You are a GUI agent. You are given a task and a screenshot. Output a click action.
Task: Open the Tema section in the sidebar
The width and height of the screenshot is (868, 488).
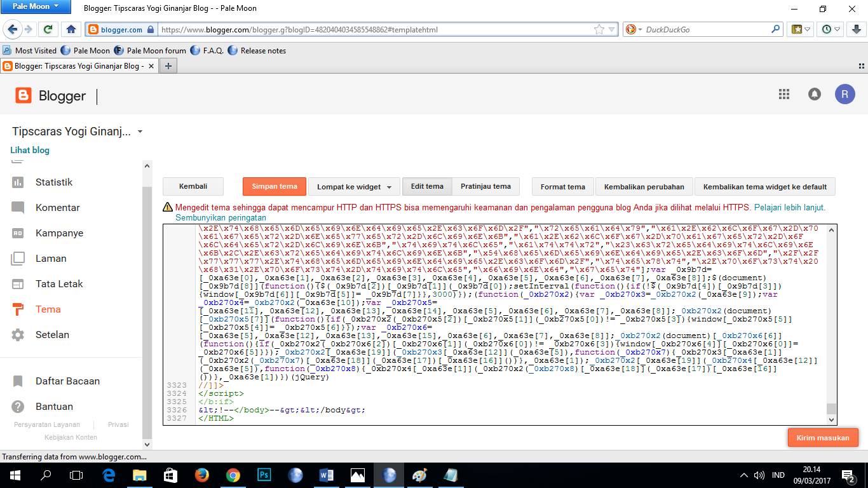tap(48, 309)
